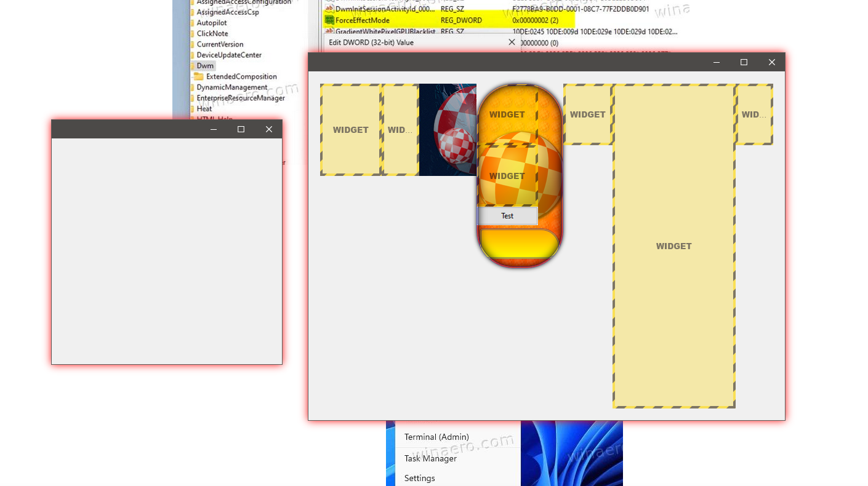Select the ForceEffectMode value name
This screenshot has height=486, width=868.
[363, 20]
